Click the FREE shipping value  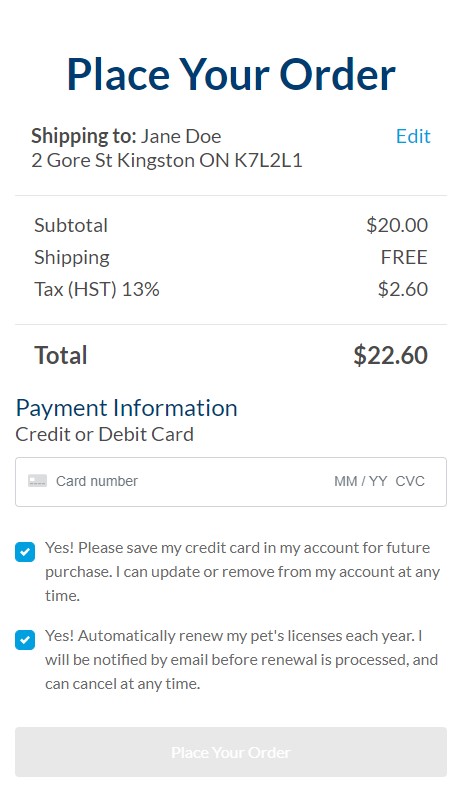(x=404, y=257)
